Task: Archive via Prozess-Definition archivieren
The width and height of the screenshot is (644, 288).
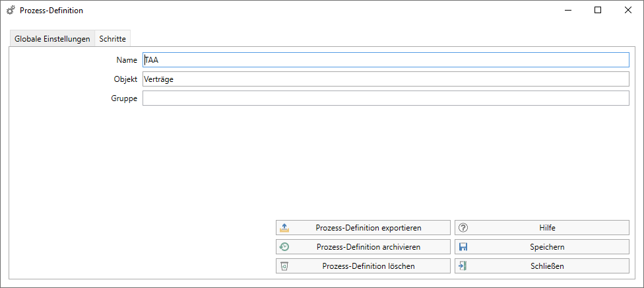Action: 363,247
